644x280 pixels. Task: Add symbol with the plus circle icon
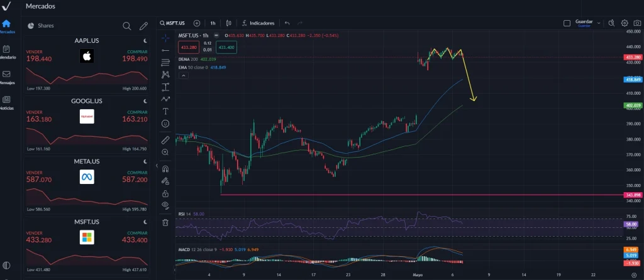click(197, 23)
